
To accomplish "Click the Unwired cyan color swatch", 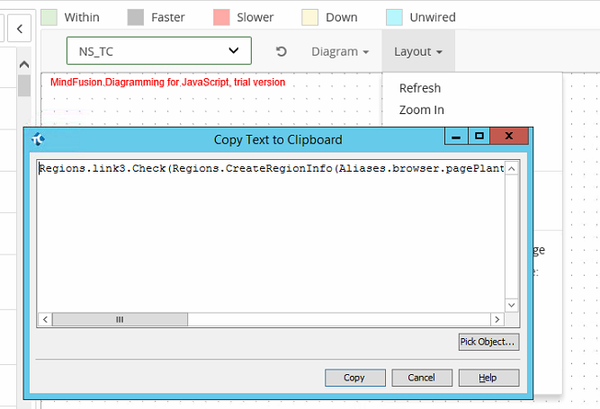I will coord(394,17).
